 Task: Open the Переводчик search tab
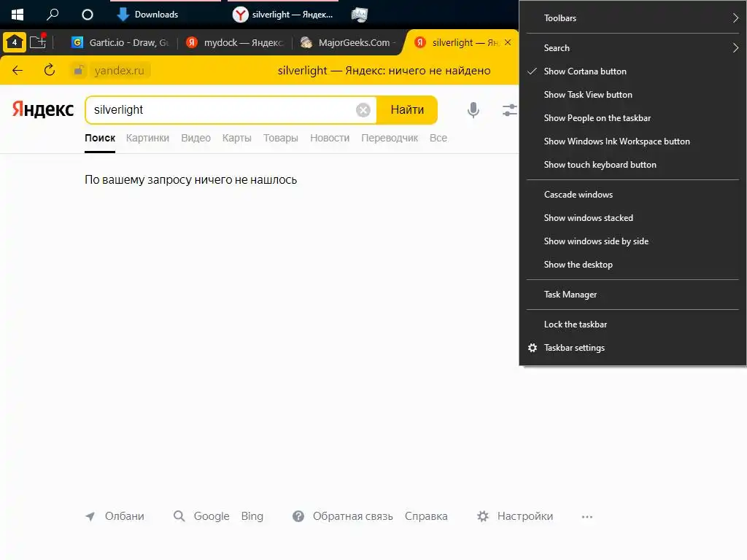(x=390, y=138)
